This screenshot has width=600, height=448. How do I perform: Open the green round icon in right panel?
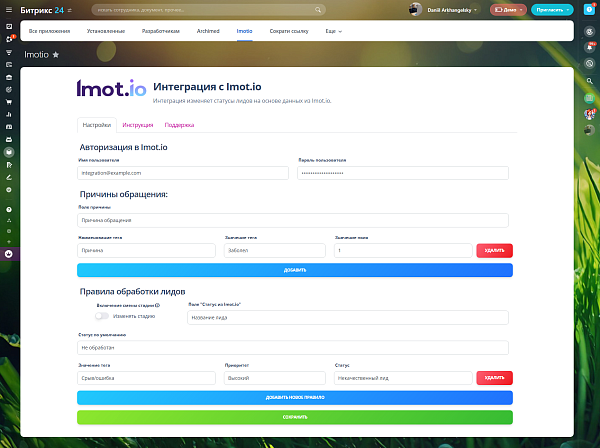tap(590, 98)
